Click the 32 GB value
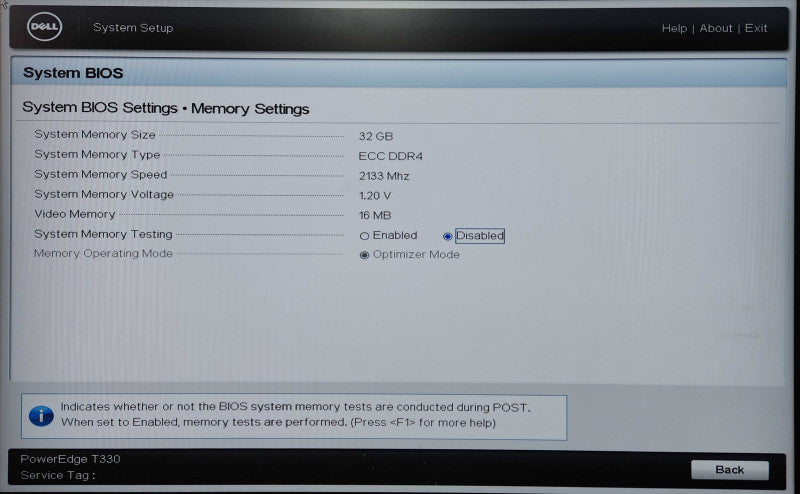 point(376,136)
